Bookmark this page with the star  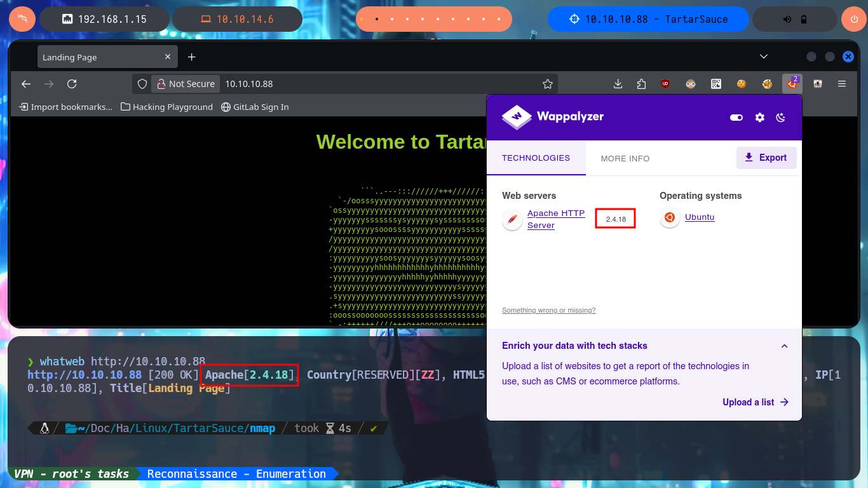point(548,84)
